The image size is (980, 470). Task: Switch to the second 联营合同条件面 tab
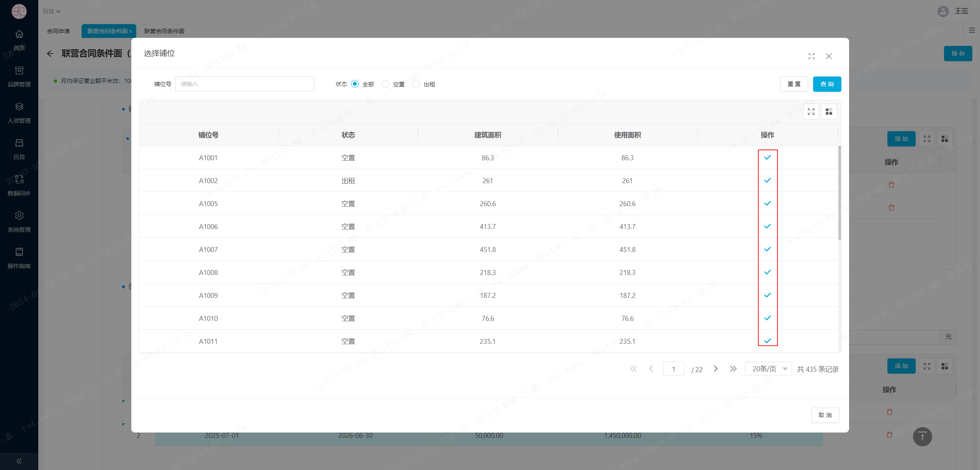click(165, 31)
